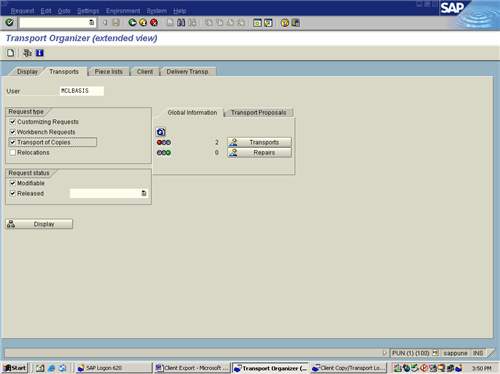Click the green Enter checkmark icon
This screenshot has height=374, width=500.
9,22
